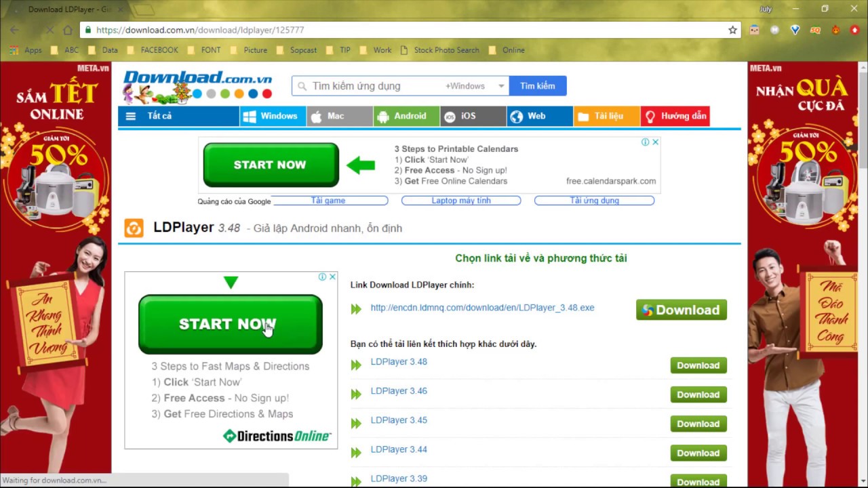Click Download for LDPlayer 3.44 row
The image size is (868, 488).
pos(698,453)
